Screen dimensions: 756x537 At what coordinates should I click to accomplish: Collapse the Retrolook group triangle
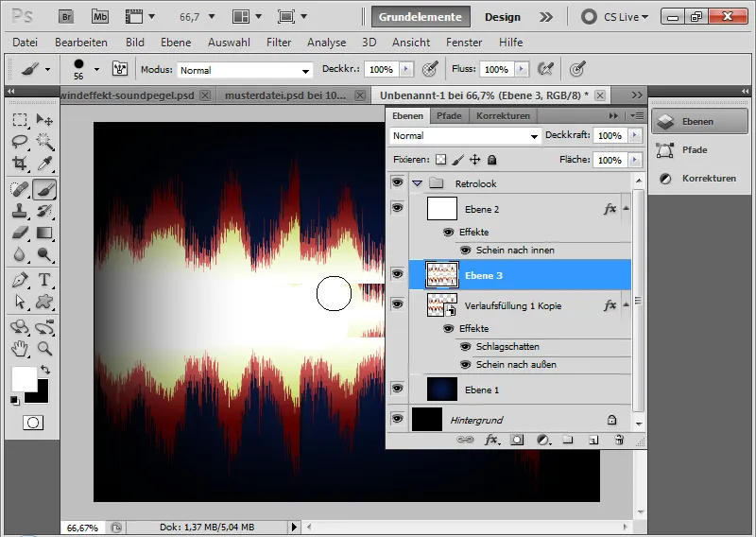(418, 183)
